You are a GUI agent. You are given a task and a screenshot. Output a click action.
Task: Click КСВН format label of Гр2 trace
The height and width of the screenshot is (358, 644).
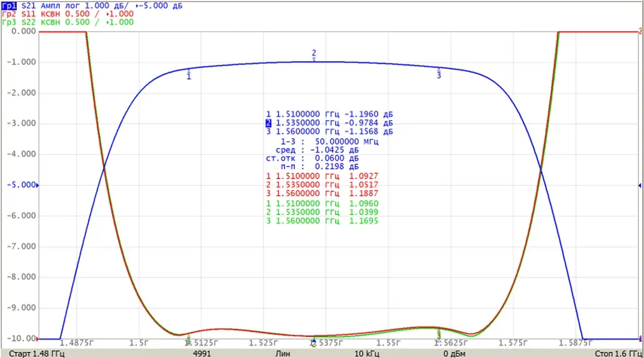click(x=51, y=14)
